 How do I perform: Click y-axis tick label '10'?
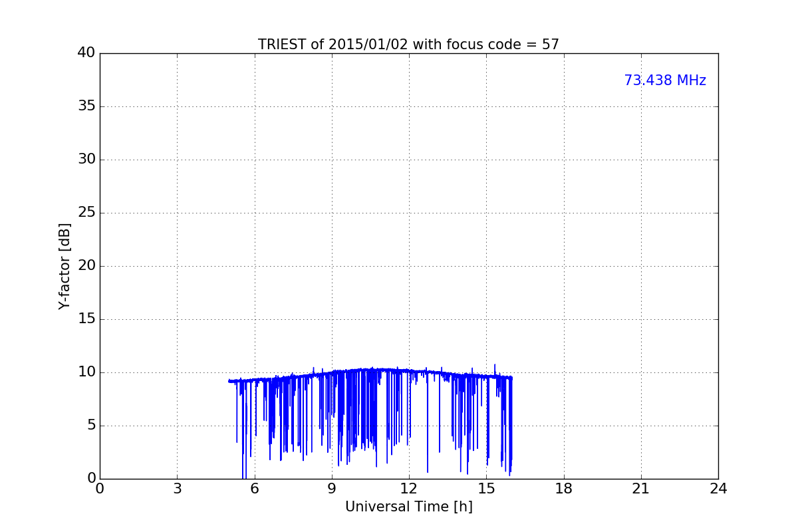pyautogui.click(x=86, y=372)
